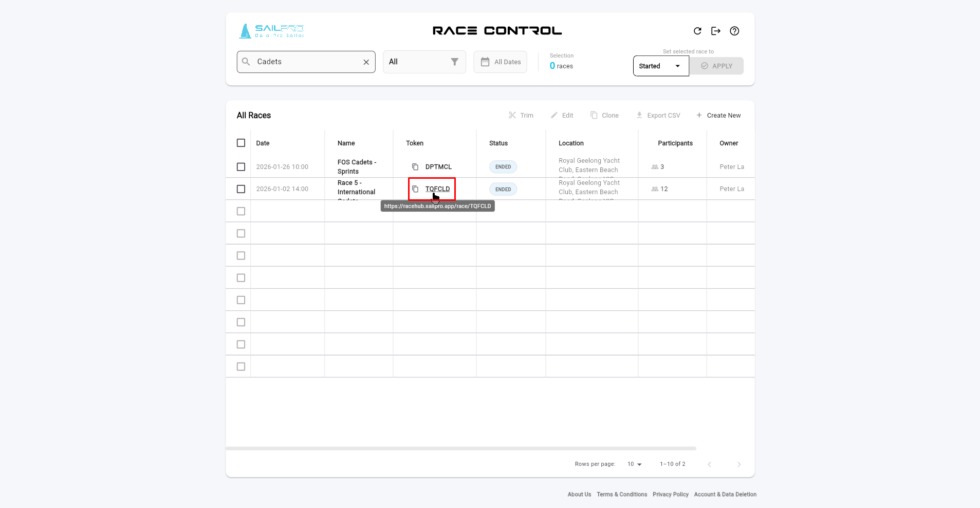Click the refresh icon in header

[x=697, y=31]
